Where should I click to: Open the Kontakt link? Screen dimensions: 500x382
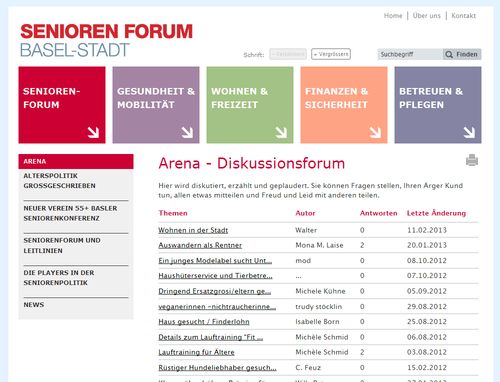pos(464,16)
